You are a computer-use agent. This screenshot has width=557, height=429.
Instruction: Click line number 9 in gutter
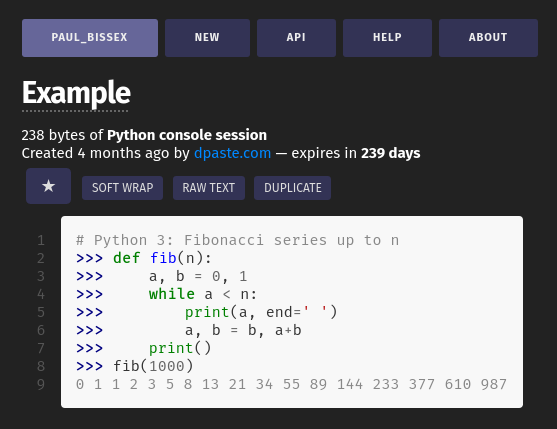[41, 385]
